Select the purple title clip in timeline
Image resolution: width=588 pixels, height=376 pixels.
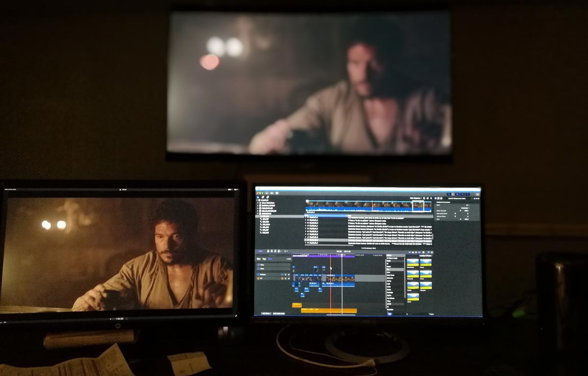click(x=324, y=256)
